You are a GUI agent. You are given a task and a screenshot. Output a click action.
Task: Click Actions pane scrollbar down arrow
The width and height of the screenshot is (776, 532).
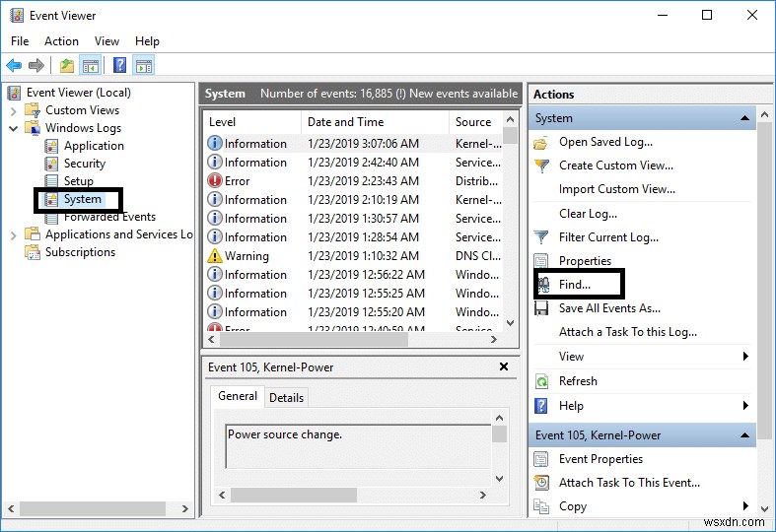764,508
